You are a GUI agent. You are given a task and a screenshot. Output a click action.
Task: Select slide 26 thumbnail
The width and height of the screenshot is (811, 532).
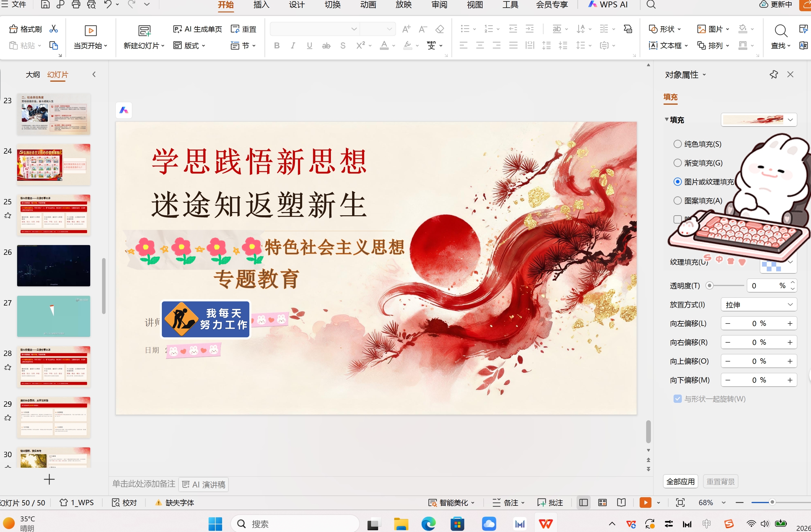(x=53, y=265)
